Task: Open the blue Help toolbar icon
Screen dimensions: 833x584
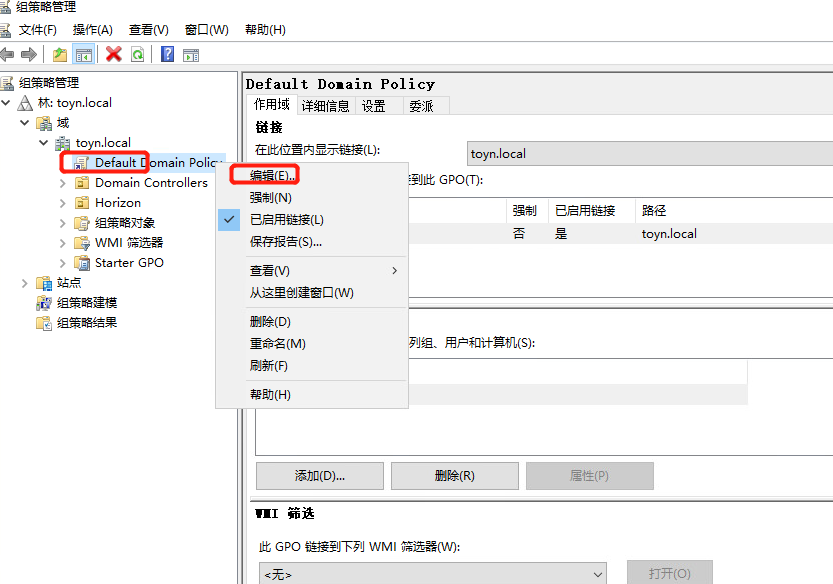Action: click(x=167, y=54)
